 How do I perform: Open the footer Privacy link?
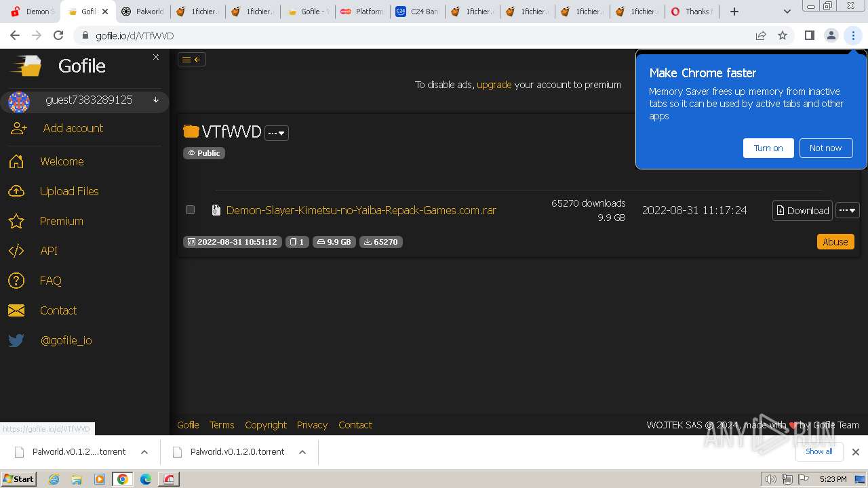313,425
